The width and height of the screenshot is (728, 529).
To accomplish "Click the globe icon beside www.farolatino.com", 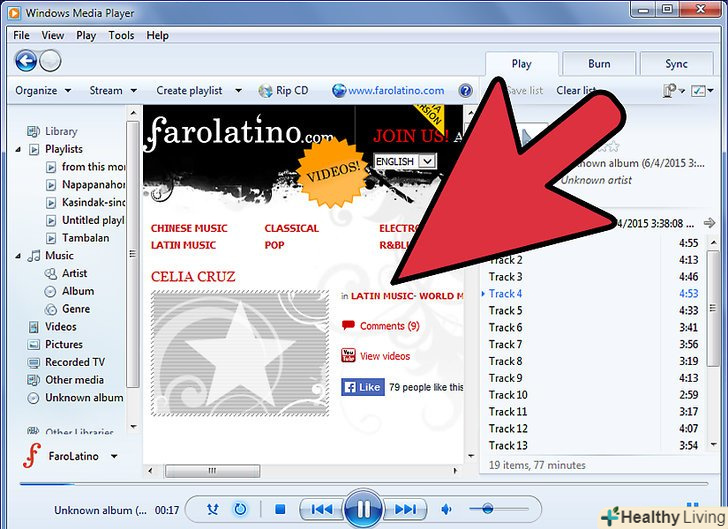I will click(339, 90).
